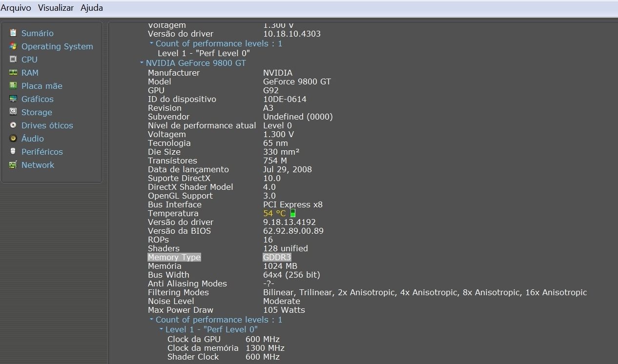Click the PCI Express x8 value

(293, 204)
